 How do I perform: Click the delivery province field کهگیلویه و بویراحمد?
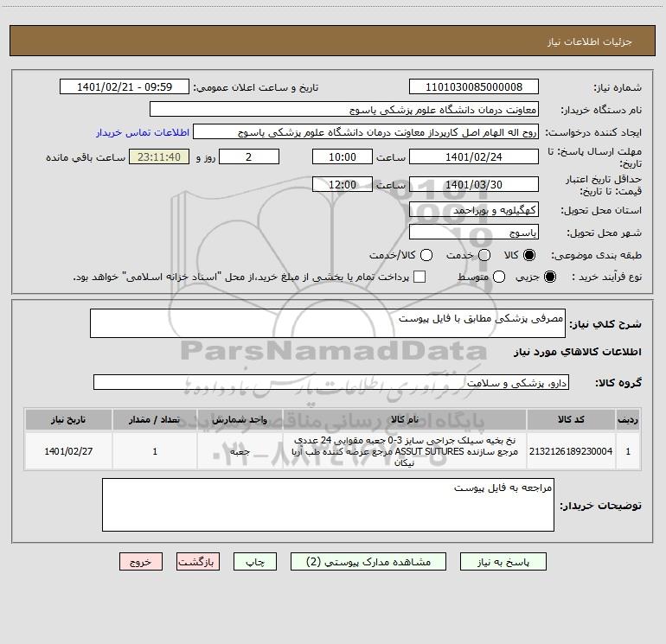coord(474,209)
